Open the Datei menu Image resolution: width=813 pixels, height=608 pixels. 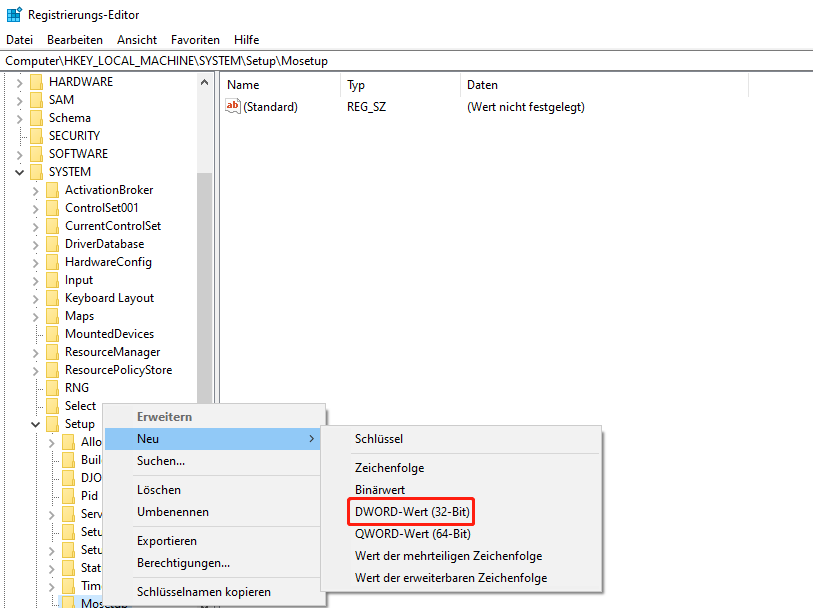pyautogui.click(x=20, y=40)
